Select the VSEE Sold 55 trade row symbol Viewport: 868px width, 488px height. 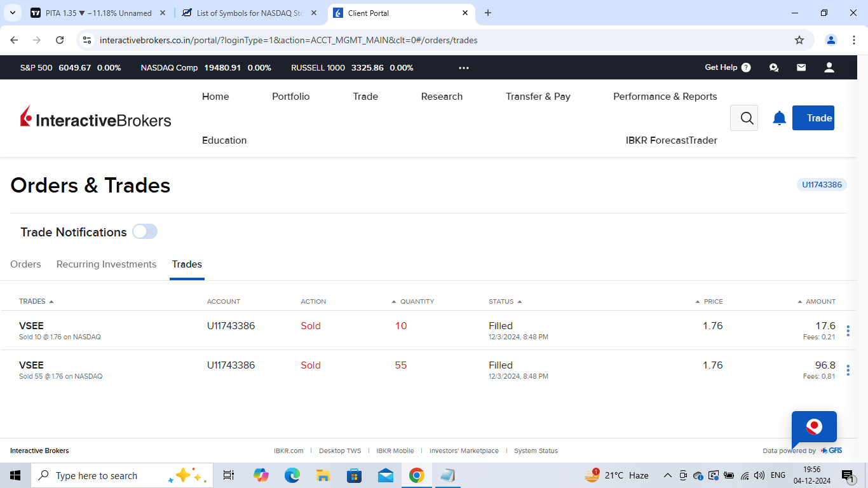[x=31, y=365]
